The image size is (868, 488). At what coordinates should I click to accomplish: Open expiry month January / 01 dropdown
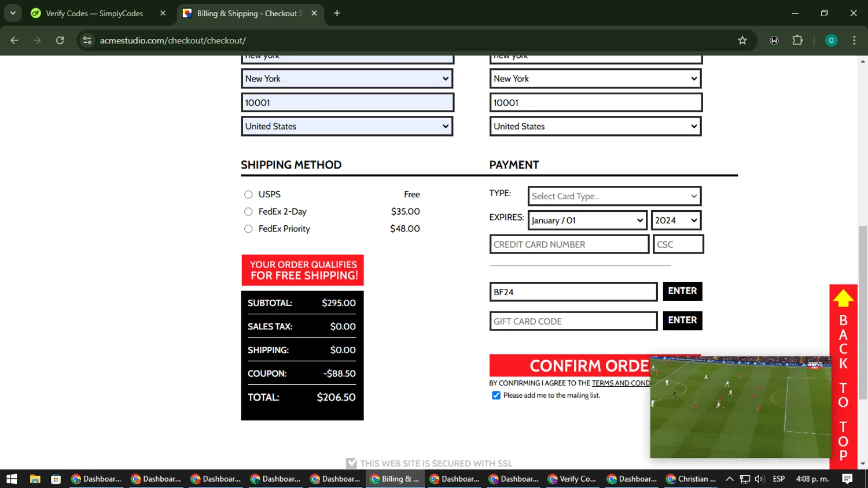pos(587,221)
